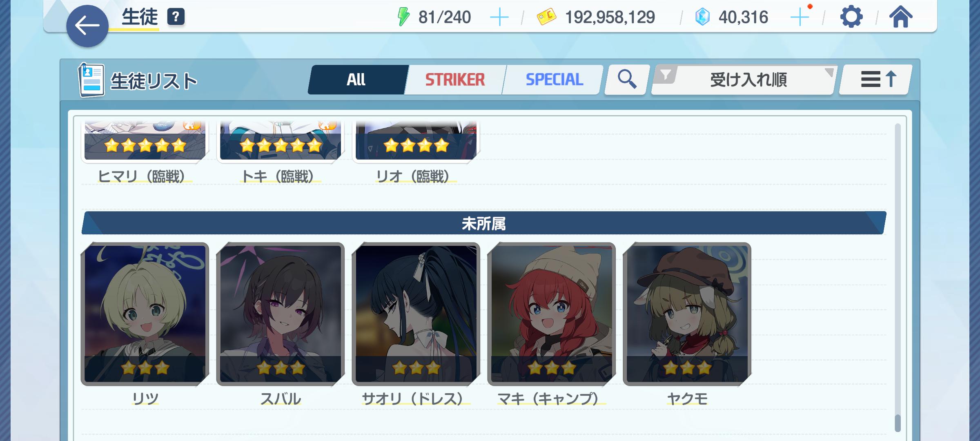Screen dimensions: 980x441
Task: Switch to the SPECIAL tab
Action: tap(554, 80)
